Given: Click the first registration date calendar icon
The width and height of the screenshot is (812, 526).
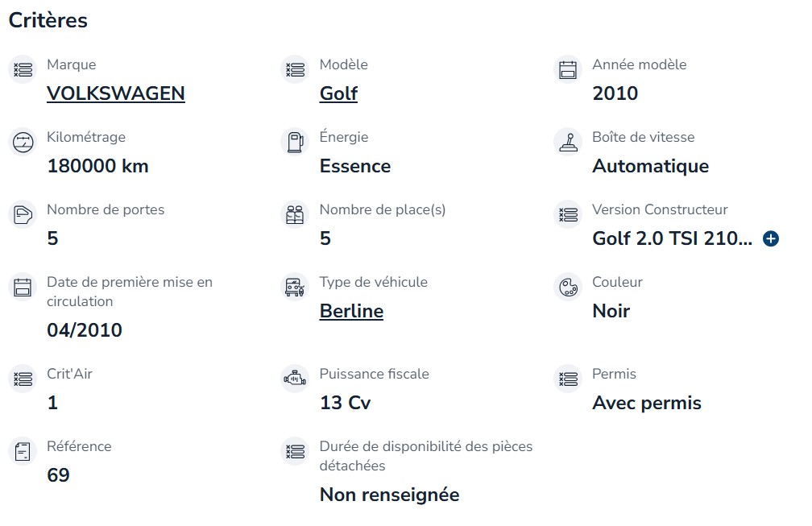Looking at the screenshot, I should [x=23, y=287].
